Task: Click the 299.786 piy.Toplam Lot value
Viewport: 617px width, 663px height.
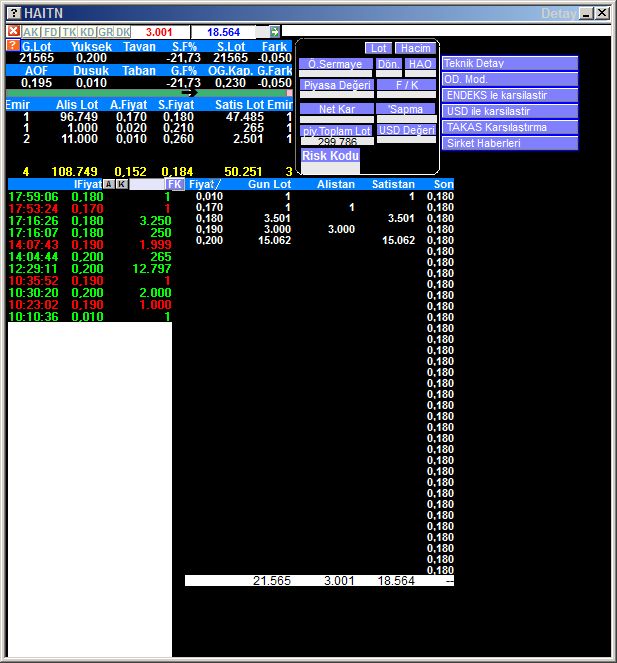Action: point(337,141)
